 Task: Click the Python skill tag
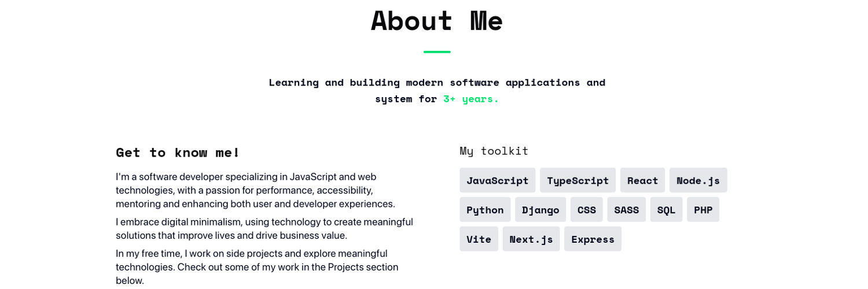(485, 210)
